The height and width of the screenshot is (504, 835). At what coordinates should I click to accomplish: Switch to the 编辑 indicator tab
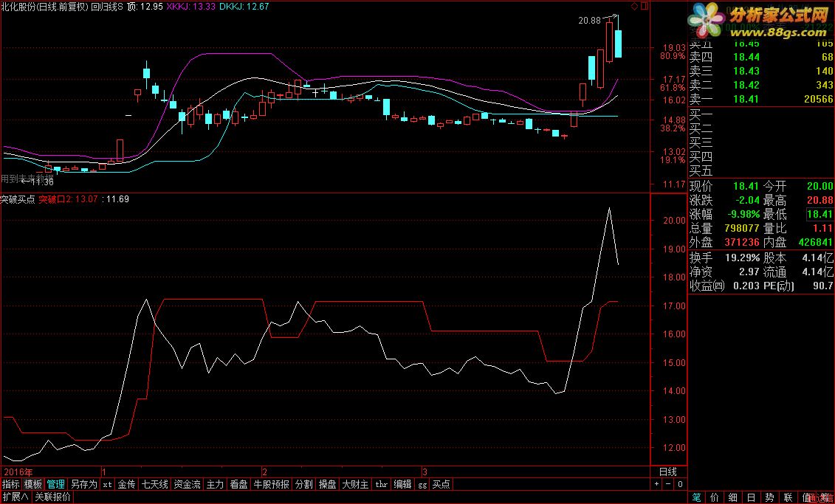pos(402,484)
